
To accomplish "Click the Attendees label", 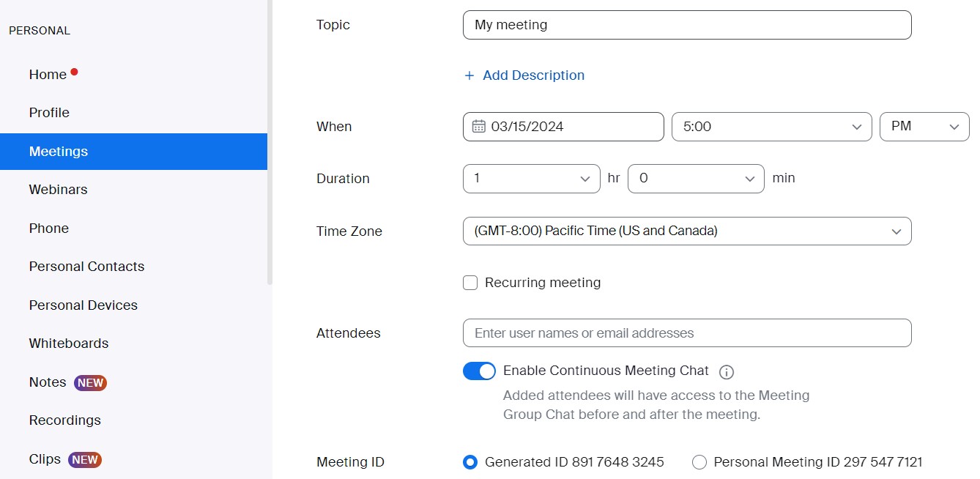I will point(349,333).
